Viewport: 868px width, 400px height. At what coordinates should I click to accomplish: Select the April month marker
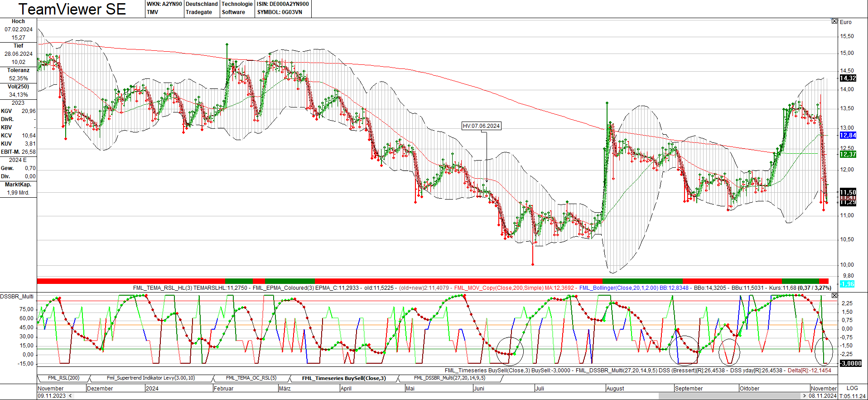tap(346, 389)
